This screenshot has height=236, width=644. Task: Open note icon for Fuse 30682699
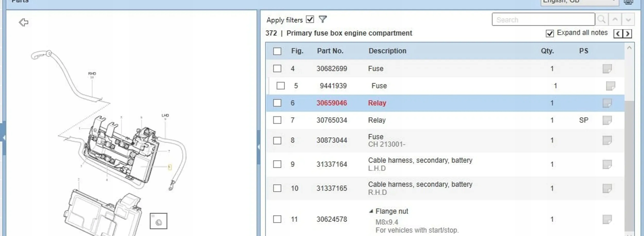pos(607,69)
